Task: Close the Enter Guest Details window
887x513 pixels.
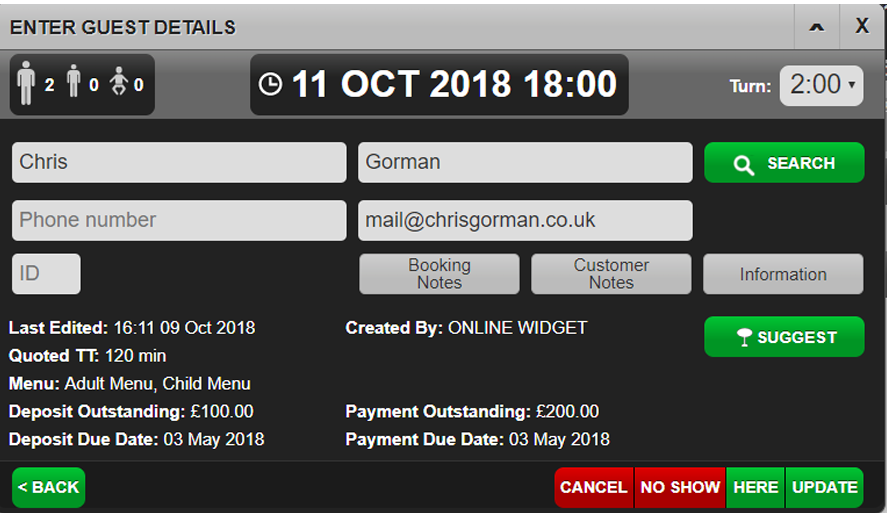Action: 862,27
